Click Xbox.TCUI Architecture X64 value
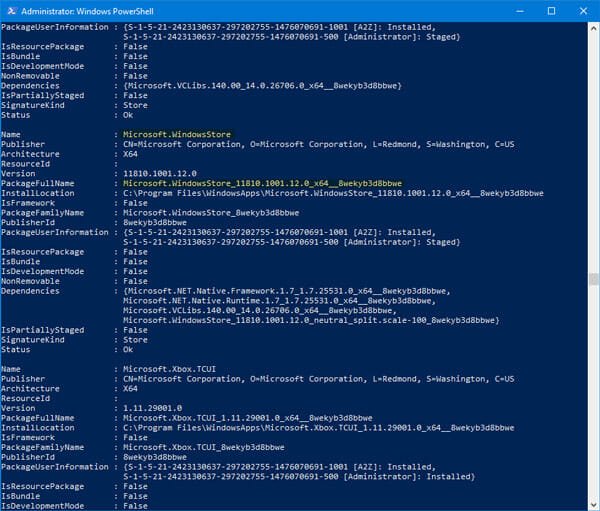 tap(130, 389)
